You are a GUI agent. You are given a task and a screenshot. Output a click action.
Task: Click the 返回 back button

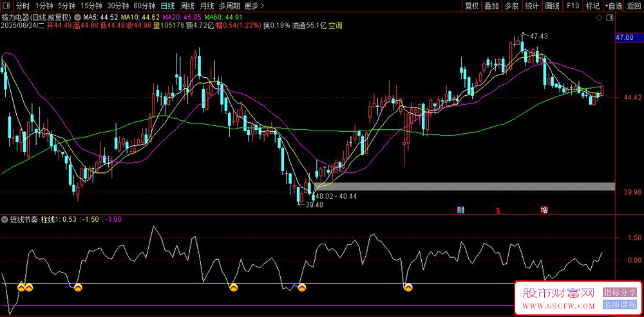pyautogui.click(x=634, y=6)
